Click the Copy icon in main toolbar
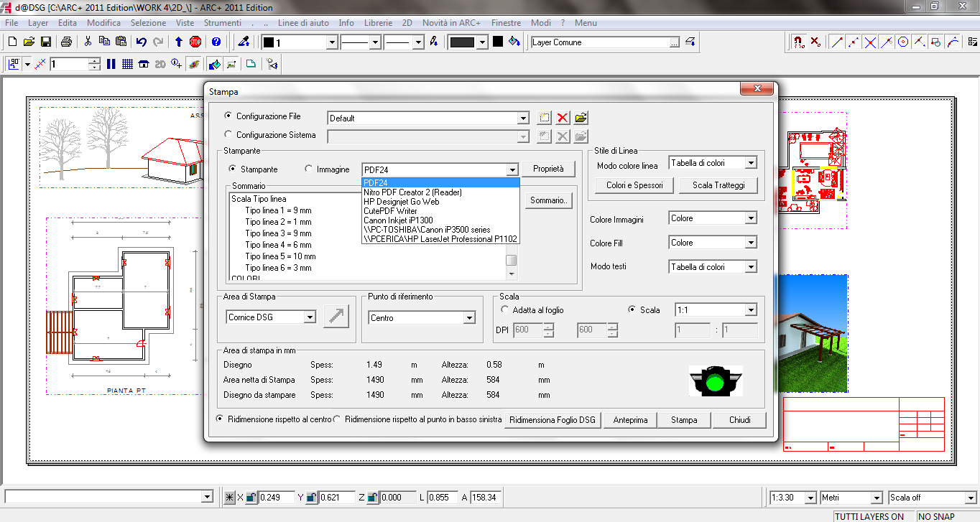 (x=104, y=42)
